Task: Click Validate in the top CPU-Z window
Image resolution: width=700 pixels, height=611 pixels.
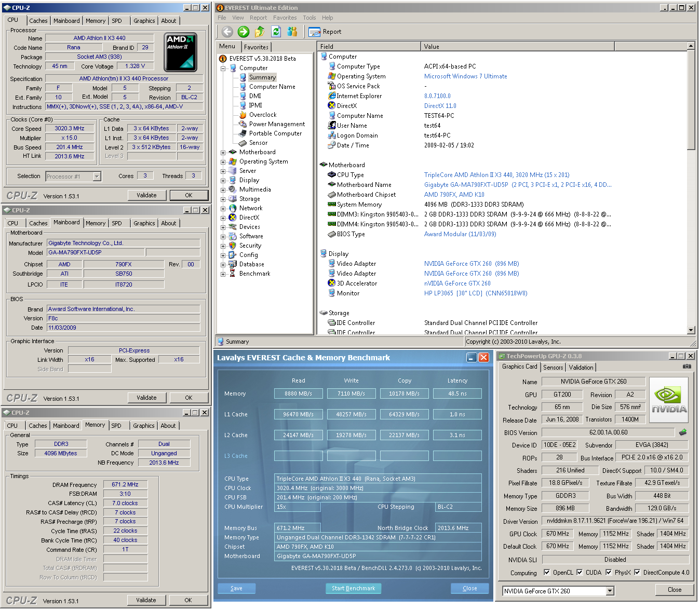Action: coord(147,195)
